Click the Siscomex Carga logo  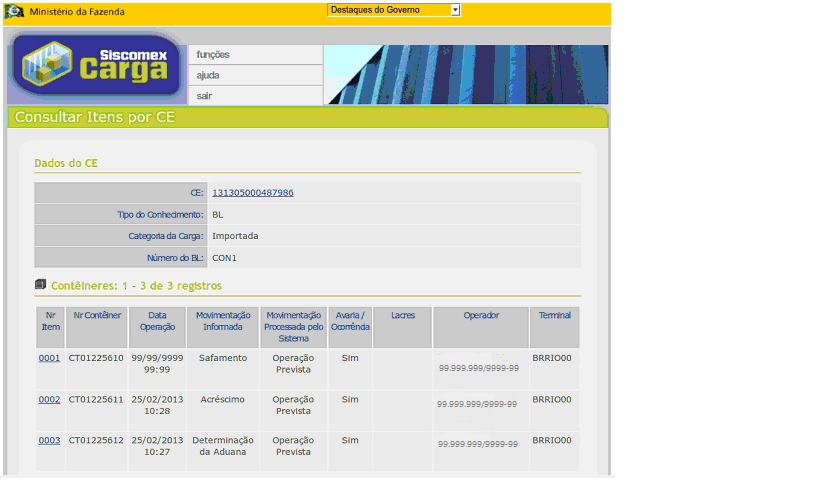[x=96, y=67]
